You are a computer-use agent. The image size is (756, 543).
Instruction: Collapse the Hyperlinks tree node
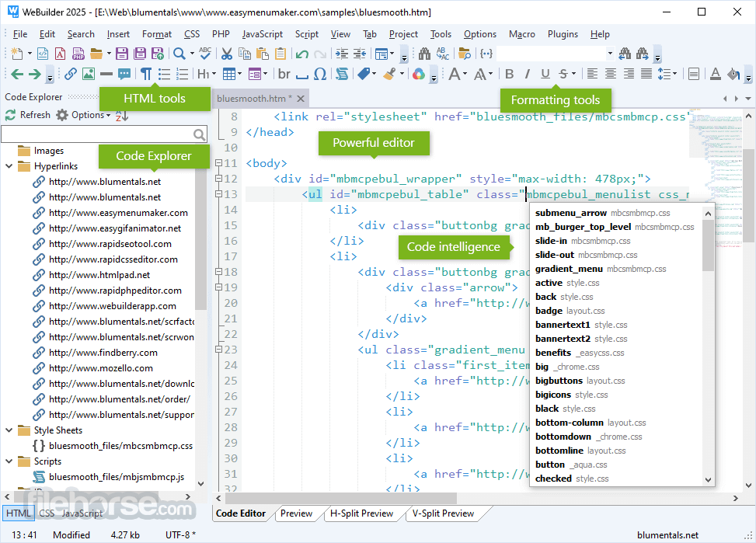pyautogui.click(x=9, y=166)
